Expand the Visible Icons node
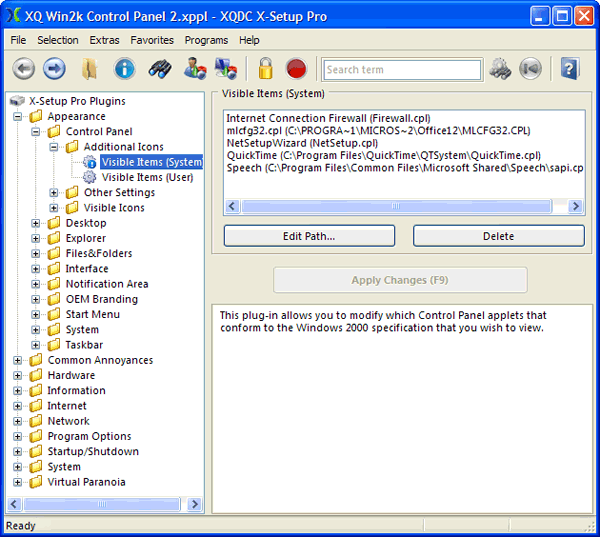 click(54, 208)
